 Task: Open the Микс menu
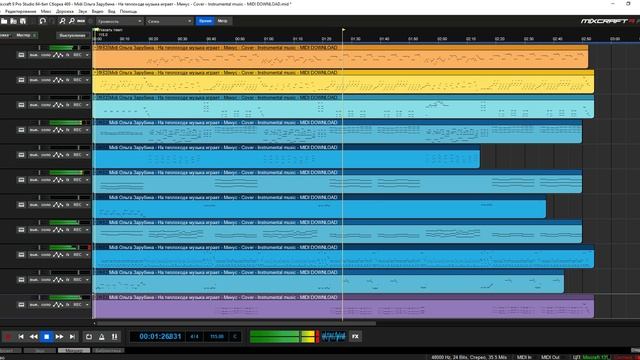[x=46, y=11]
